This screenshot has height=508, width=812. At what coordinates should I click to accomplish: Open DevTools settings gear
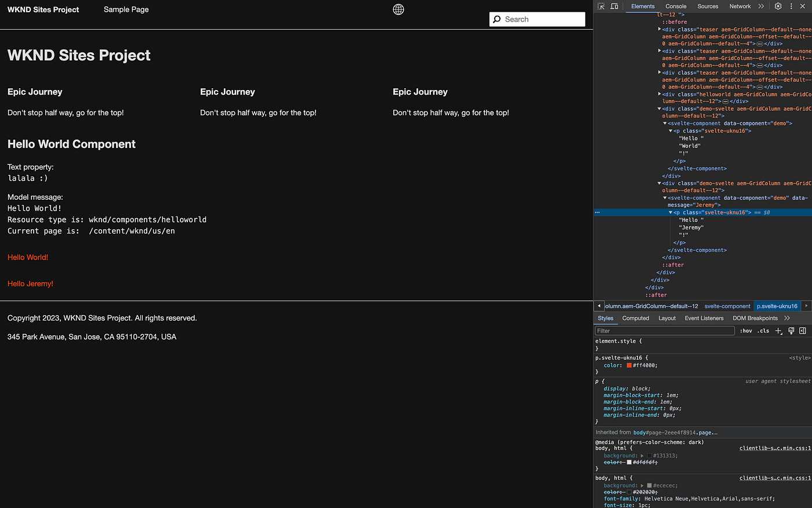pyautogui.click(x=778, y=6)
